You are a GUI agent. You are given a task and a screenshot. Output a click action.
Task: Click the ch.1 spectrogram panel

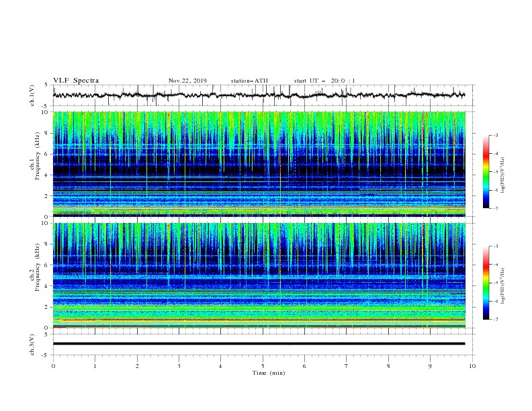click(259, 164)
